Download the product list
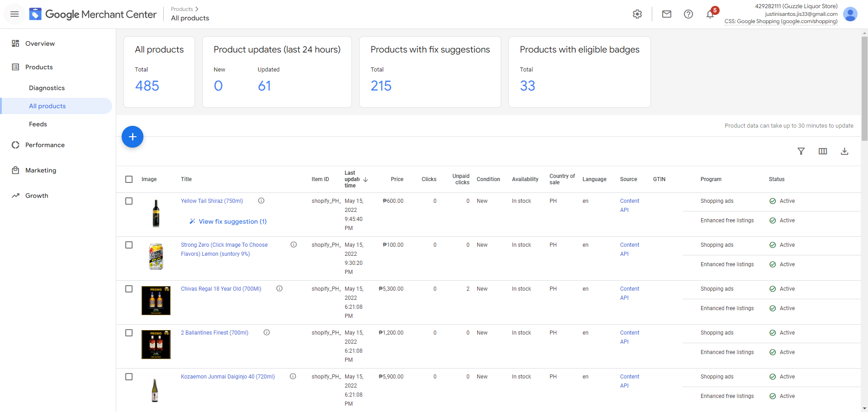This screenshot has height=412, width=868. [844, 151]
